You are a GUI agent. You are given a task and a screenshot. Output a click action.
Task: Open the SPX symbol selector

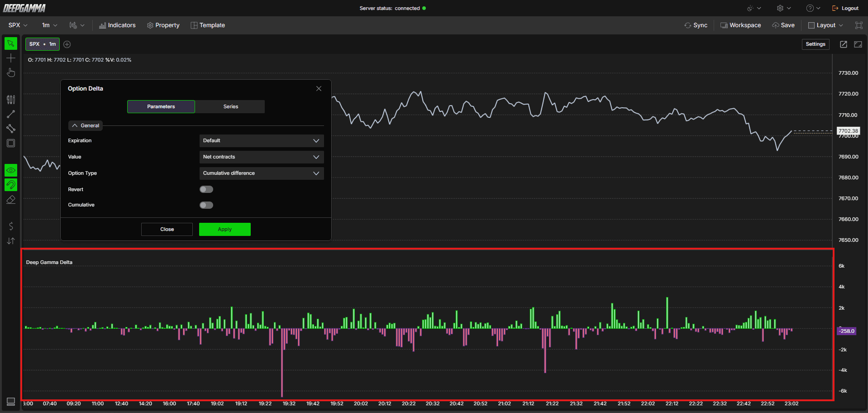click(18, 25)
